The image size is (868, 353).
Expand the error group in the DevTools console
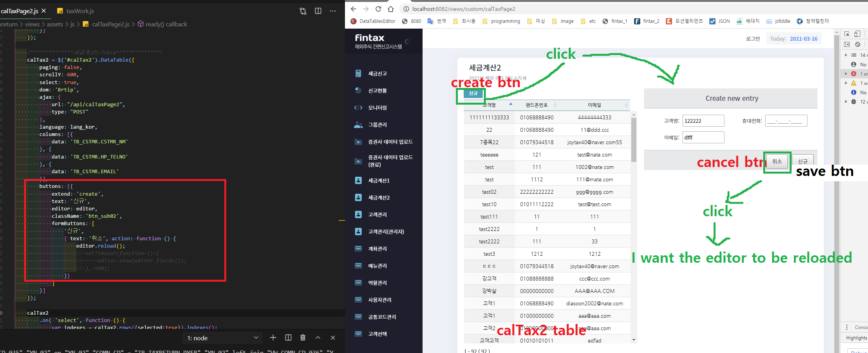click(x=846, y=73)
